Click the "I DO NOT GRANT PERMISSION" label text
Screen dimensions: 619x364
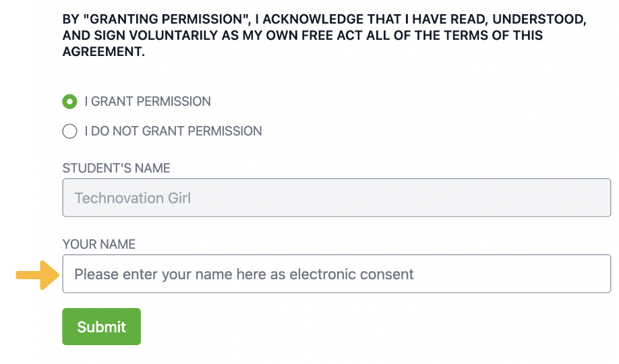point(173,131)
